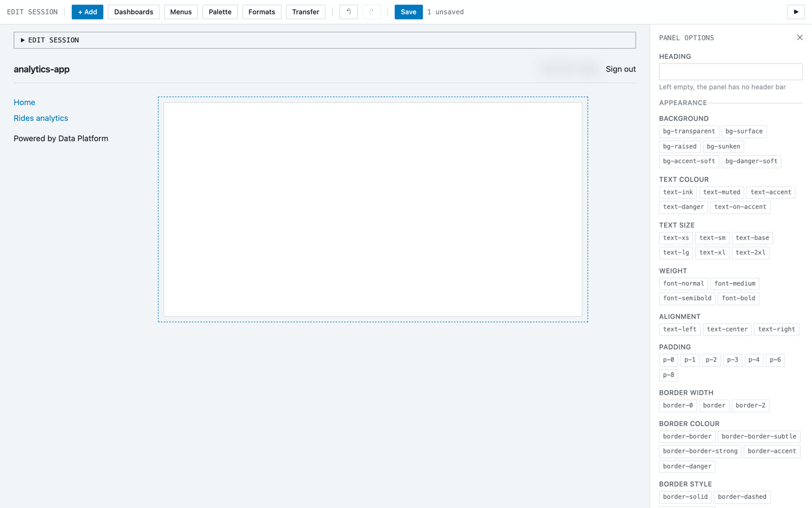
Task: Open the Menus toolbar item
Action: click(181, 12)
